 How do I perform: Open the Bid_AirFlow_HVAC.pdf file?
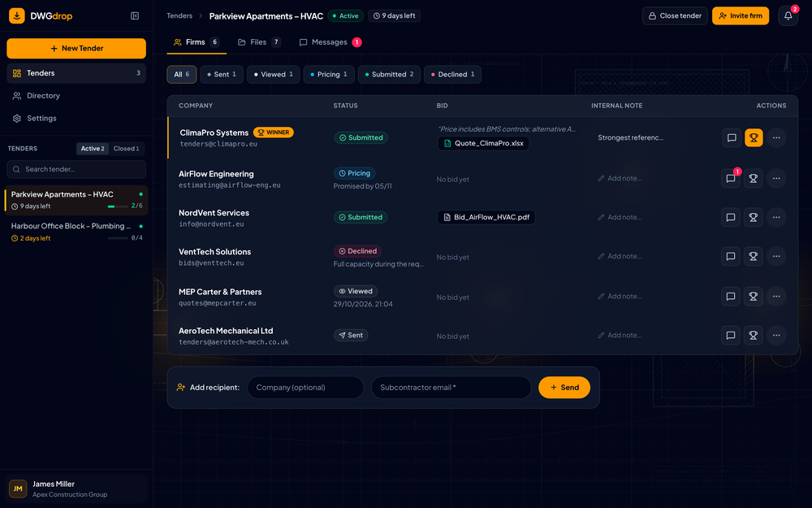click(x=486, y=217)
